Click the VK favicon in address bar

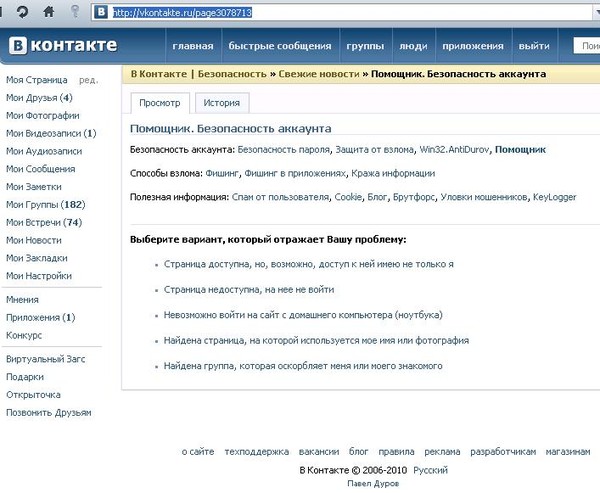click(x=101, y=12)
